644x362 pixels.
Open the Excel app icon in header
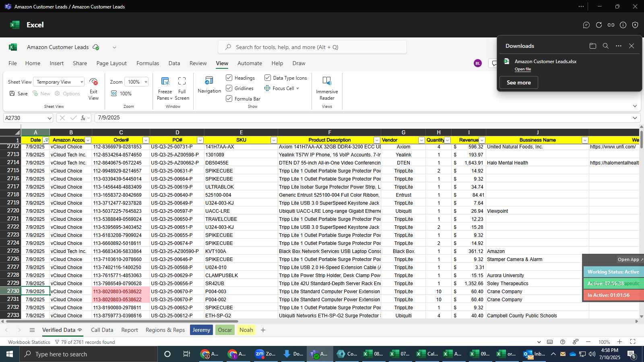tap(15, 25)
